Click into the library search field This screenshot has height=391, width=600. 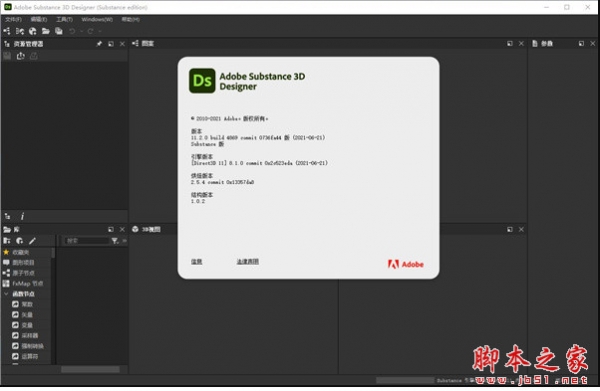click(x=86, y=241)
